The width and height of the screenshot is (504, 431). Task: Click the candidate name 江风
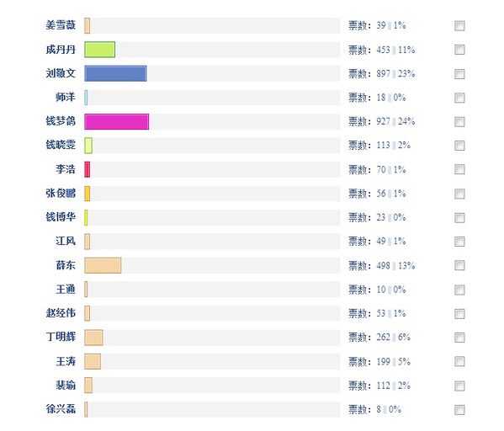click(66, 241)
